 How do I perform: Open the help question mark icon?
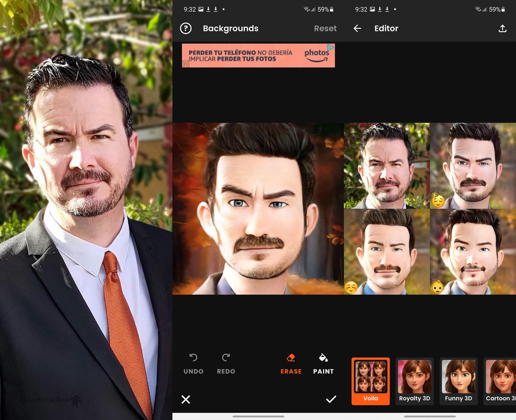pos(186,28)
